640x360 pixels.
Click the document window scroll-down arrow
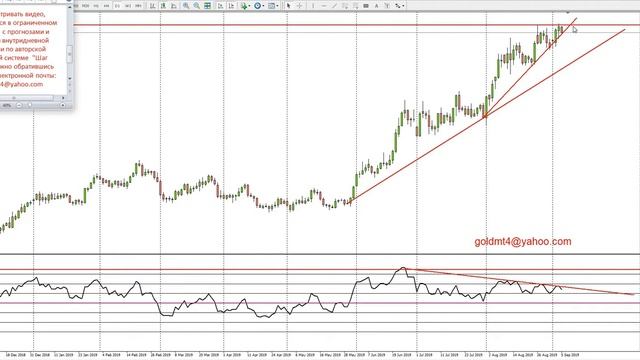[x=69, y=78]
